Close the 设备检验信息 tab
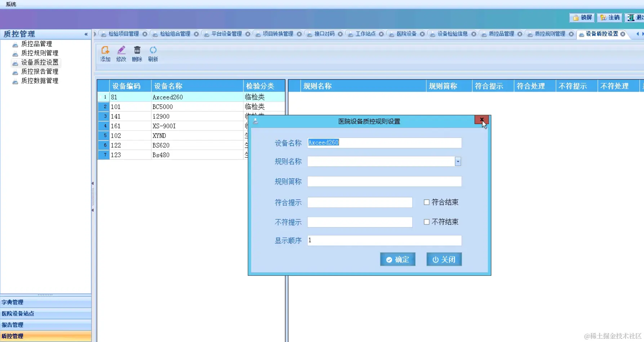Viewport: 644px width, 342px height. point(474,34)
